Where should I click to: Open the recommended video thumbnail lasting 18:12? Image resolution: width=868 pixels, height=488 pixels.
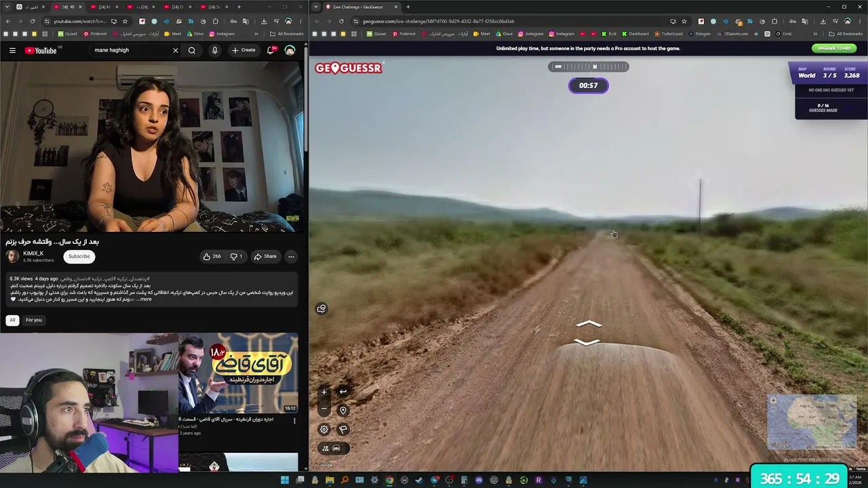[238, 373]
